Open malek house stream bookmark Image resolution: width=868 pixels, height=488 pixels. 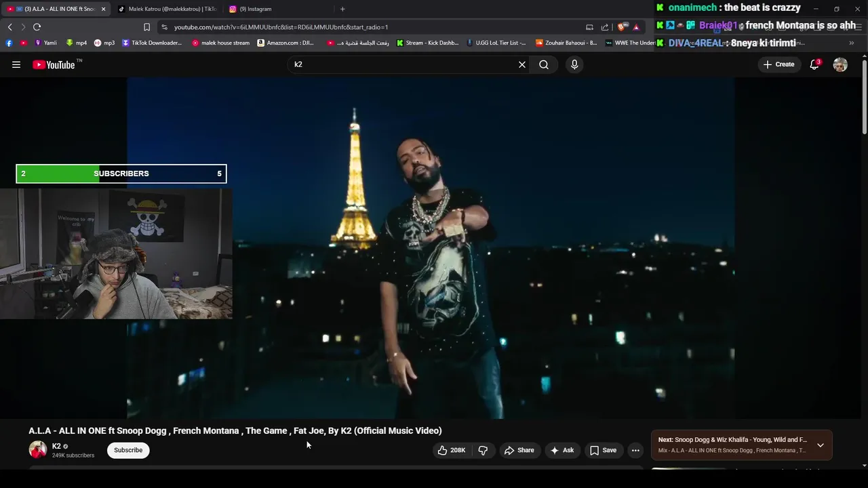pyautogui.click(x=221, y=43)
